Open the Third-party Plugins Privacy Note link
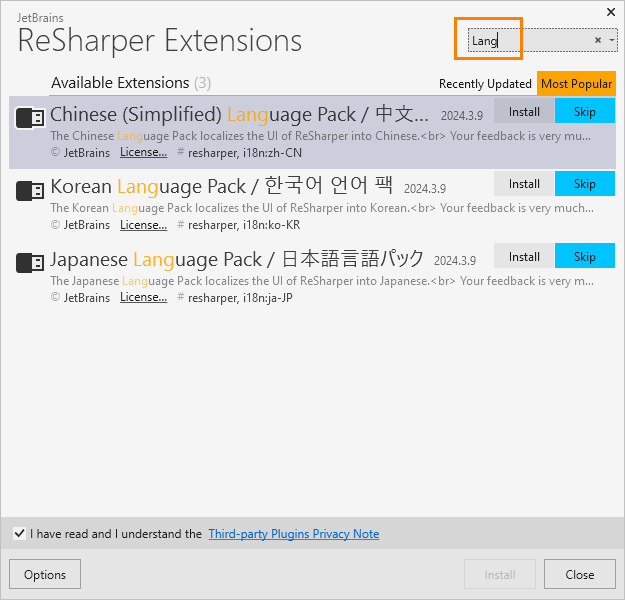 [294, 533]
